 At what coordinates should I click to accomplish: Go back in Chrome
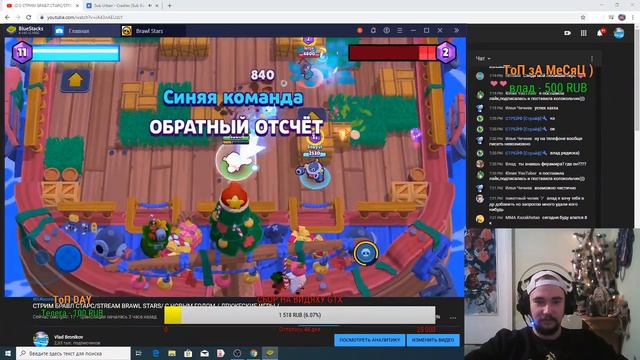pos(7,17)
